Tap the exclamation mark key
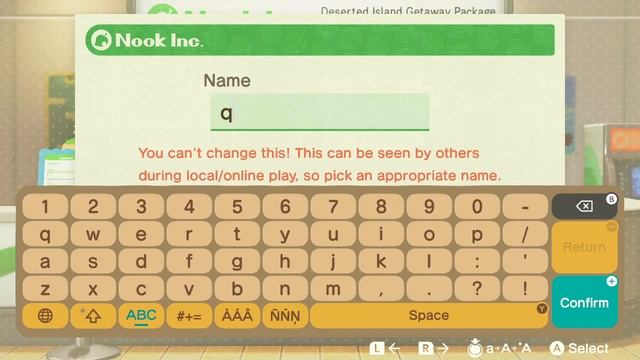This screenshot has height=360, width=640. [x=525, y=289]
